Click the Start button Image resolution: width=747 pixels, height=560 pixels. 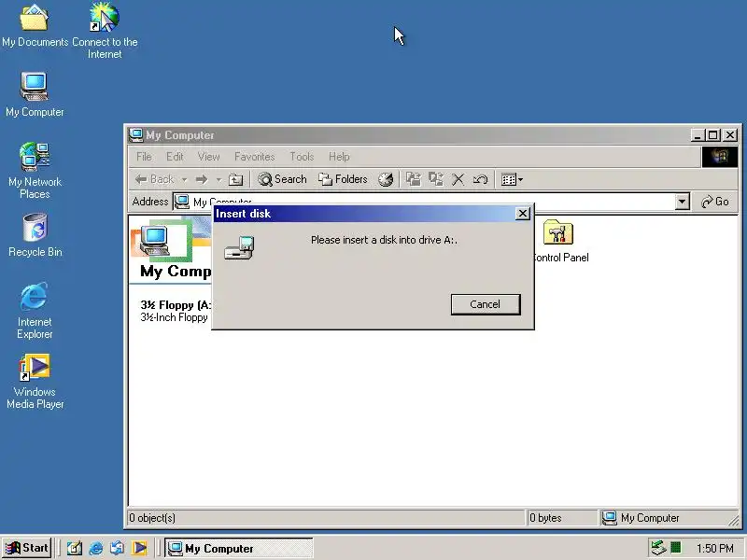(x=27, y=548)
